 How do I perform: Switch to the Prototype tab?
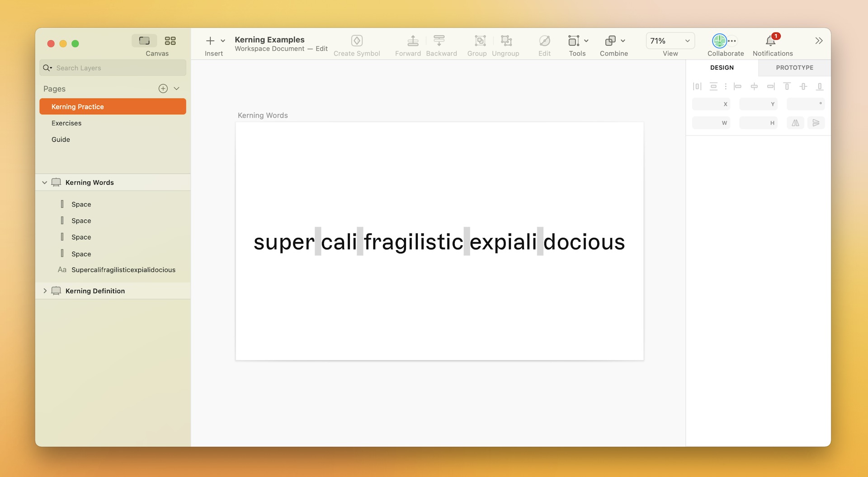(793, 68)
